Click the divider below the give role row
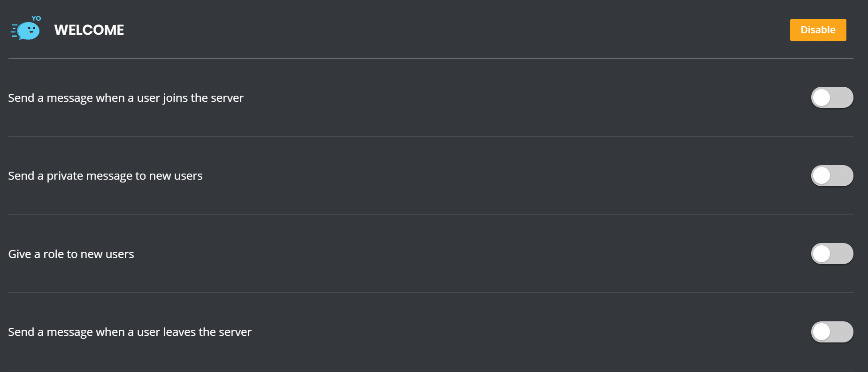The height and width of the screenshot is (372, 868). tap(430, 293)
